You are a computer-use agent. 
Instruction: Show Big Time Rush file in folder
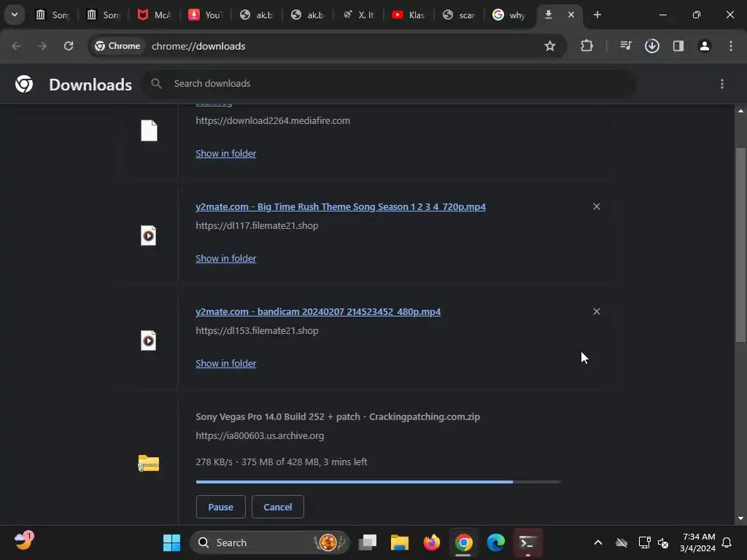click(x=226, y=259)
